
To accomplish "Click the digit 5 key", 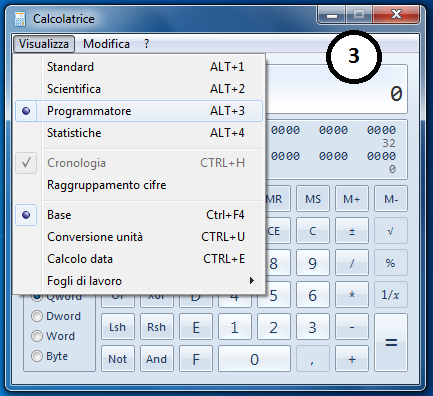I will tap(274, 295).
